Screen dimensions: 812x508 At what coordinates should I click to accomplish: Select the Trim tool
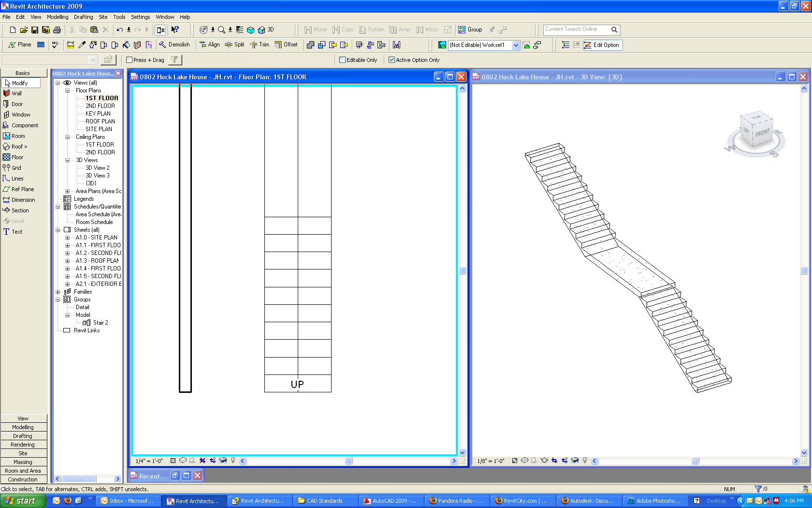coord(260,45)
